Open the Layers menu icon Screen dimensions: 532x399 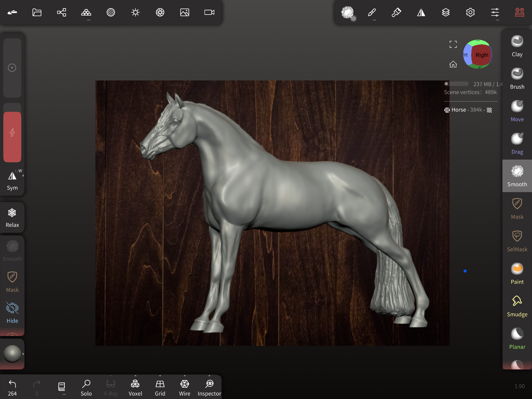pos(446,12)
